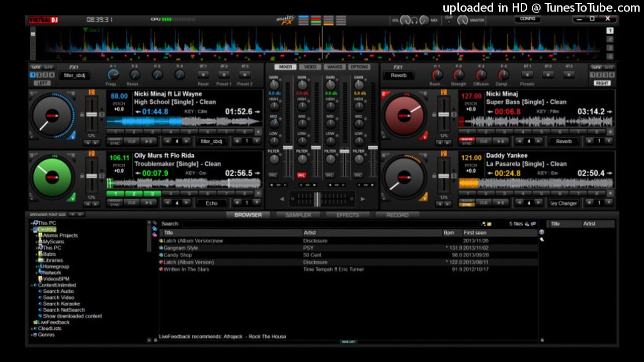Play or pause the La Pasarela deck

click(501, 203)
